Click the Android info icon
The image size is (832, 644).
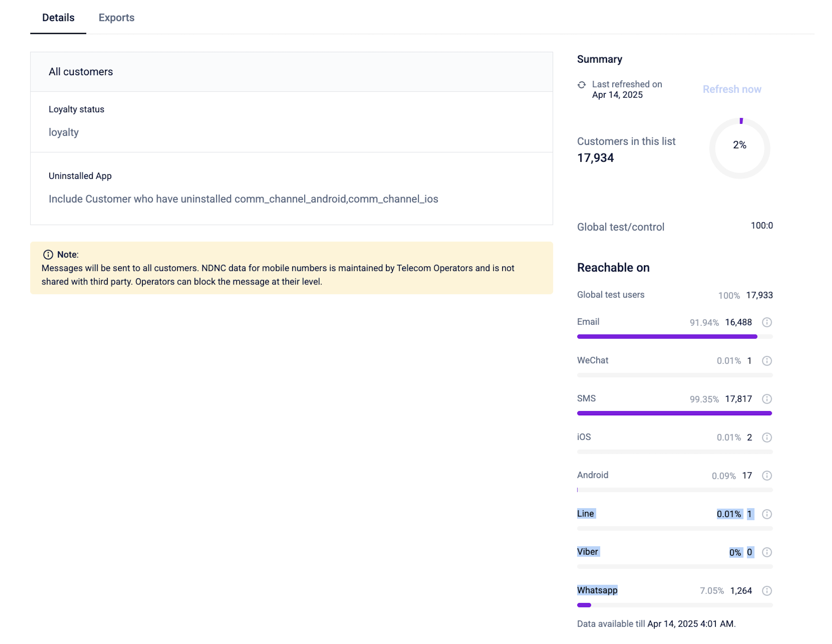pos(767,475)
